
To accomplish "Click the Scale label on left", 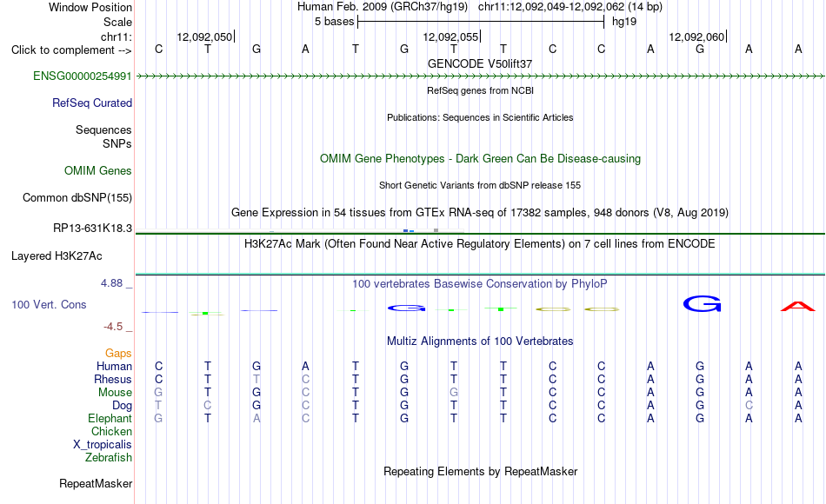I will (118, 22).
